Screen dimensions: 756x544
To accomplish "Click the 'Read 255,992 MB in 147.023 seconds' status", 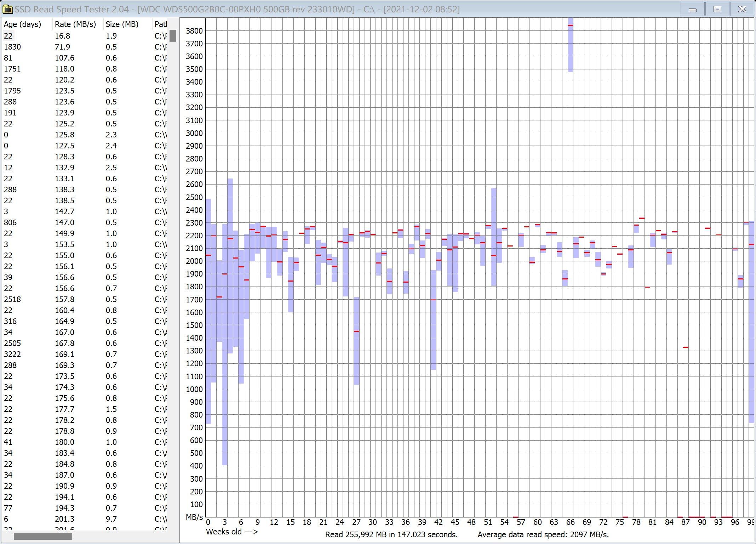I will click(391, 534).
